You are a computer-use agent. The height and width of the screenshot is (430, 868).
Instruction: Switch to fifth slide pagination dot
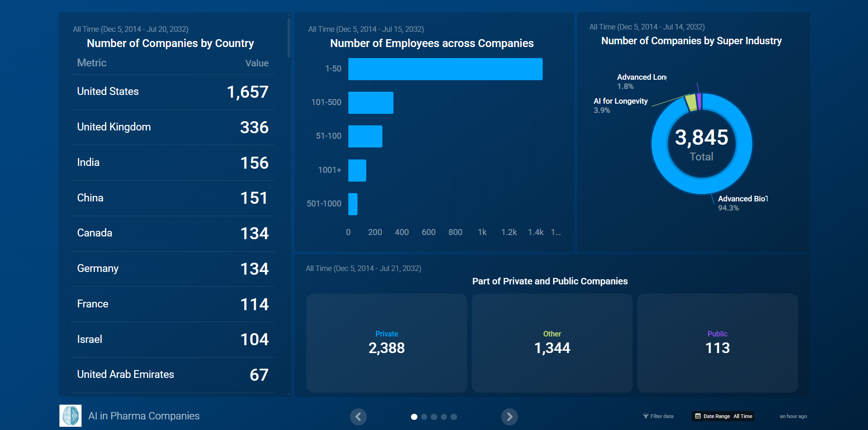click(454, 417)
